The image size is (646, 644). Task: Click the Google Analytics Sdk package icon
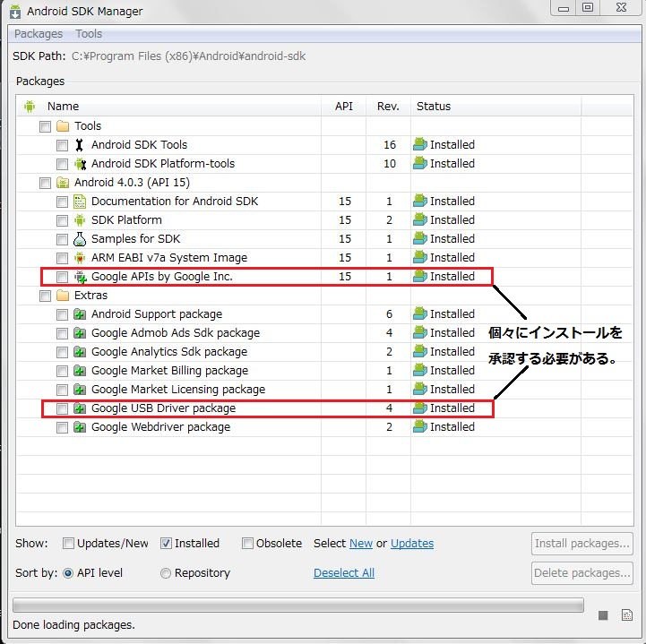click(x=80, y=352)
